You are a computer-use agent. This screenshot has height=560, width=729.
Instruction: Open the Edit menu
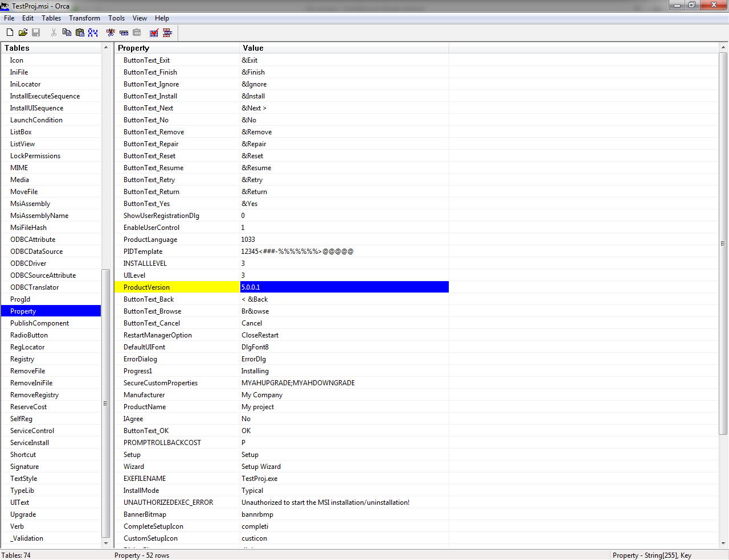(28, 18)
